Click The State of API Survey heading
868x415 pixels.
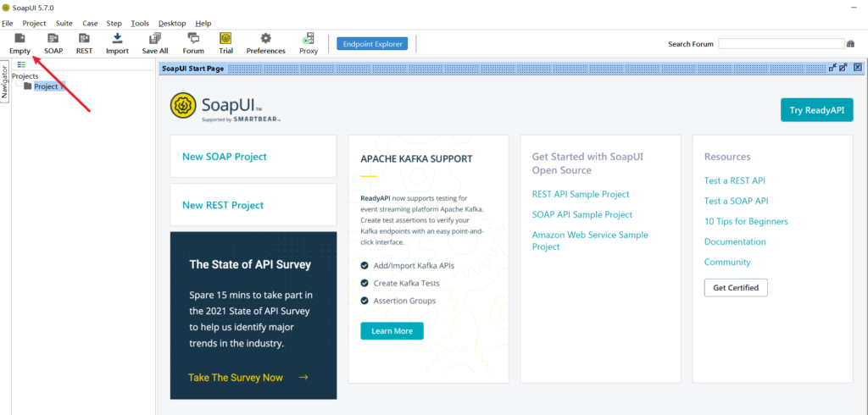coord(250,264)
